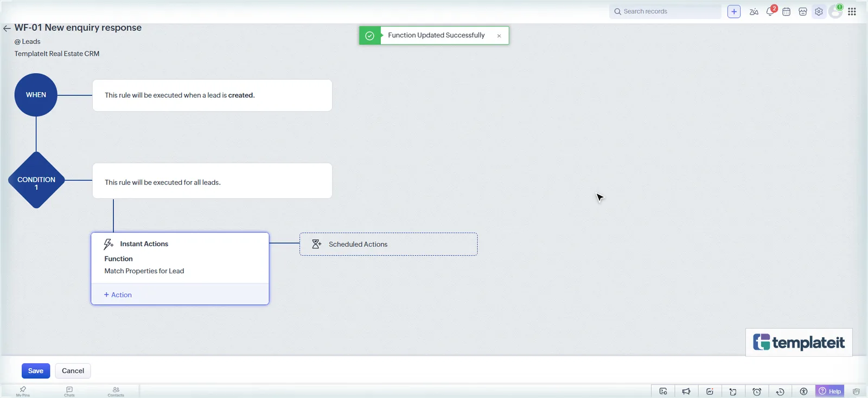
Task: Open the Zia assistant
Action: pos(754,11)
